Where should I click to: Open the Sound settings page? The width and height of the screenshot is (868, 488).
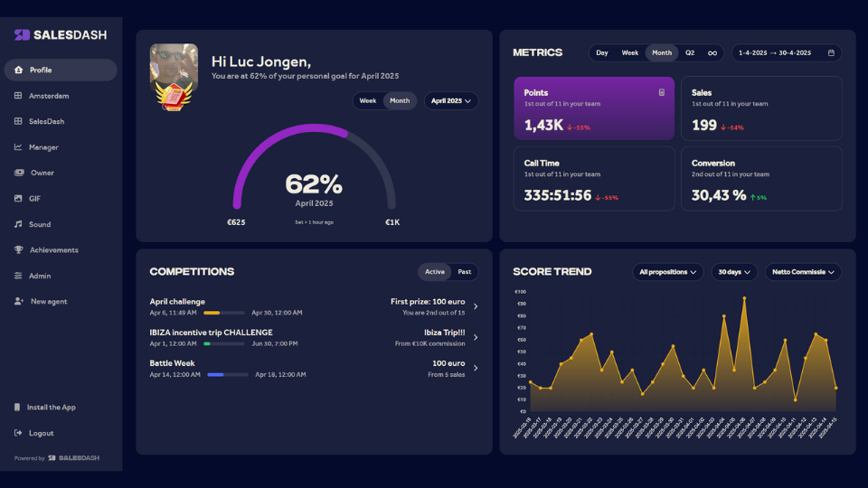click(61, 224)
